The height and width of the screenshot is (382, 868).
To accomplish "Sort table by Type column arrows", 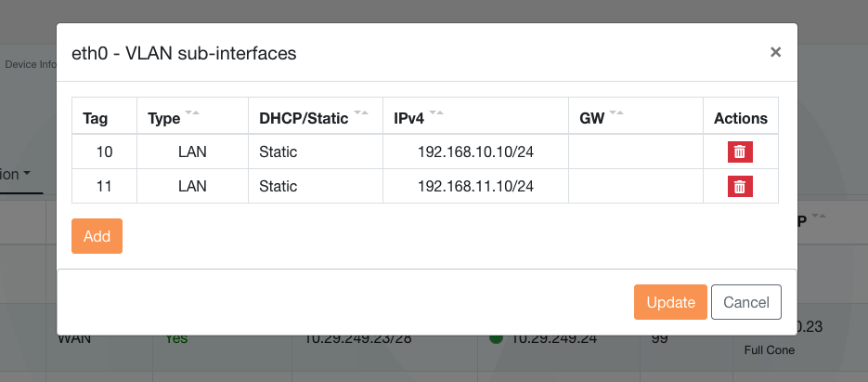I will pyautogui.click(x=192, y=113).
